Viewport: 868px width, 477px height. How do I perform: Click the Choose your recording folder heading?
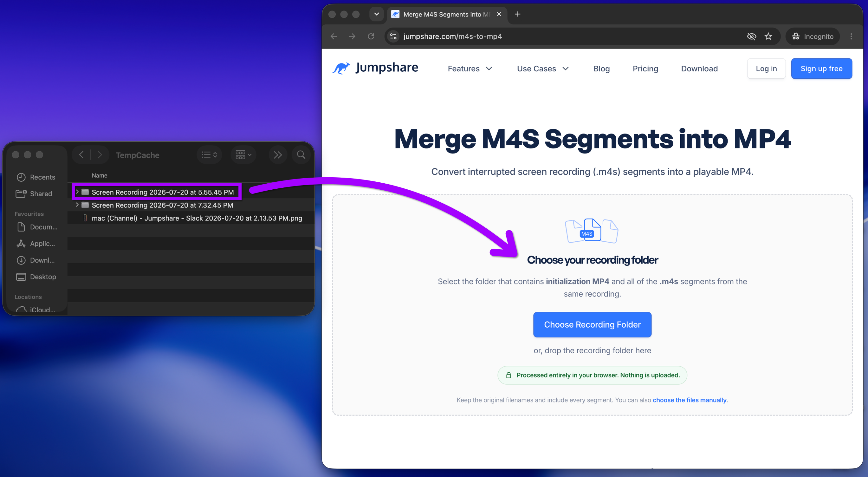593,260
